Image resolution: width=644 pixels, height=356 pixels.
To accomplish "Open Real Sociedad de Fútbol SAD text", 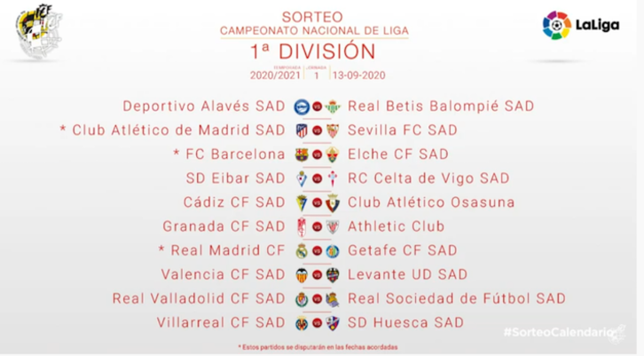I will (456, 298).
